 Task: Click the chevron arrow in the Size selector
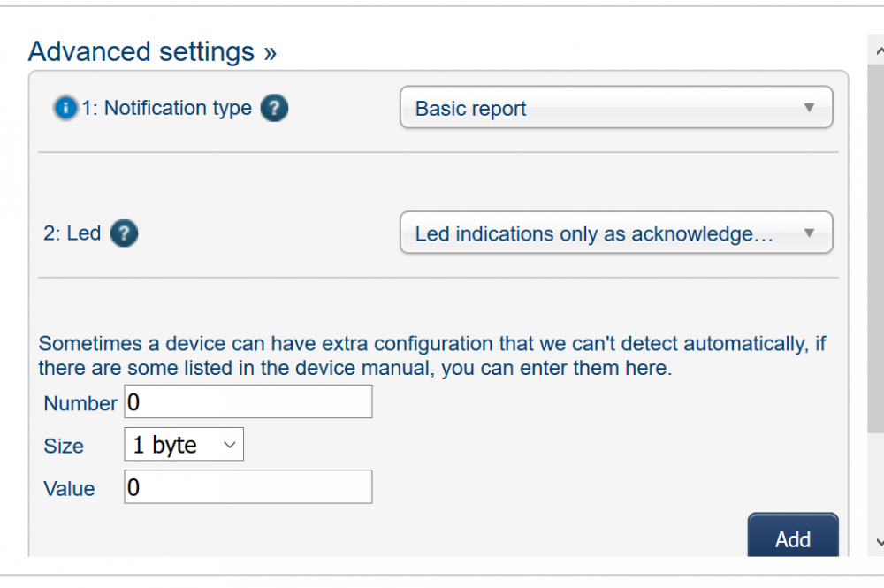pyautogui.click(x=229, y=446)
